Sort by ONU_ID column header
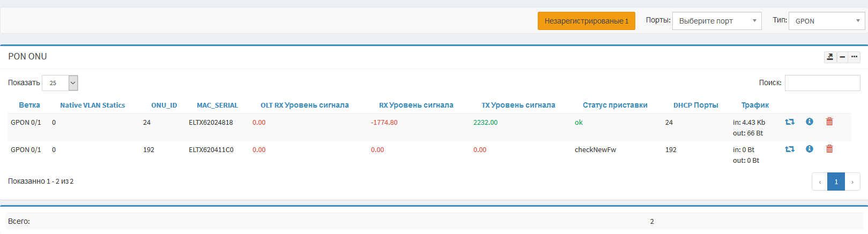The width and height of the screenshot is (868, 234). click(x=164, y=105)
